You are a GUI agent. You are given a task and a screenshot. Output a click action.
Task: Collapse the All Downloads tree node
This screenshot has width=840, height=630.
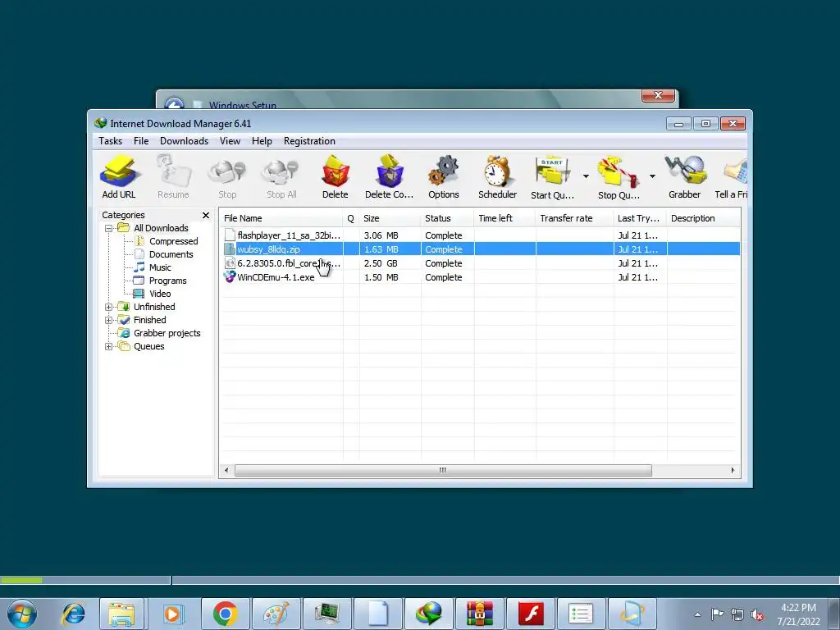pyautogui.click(x=109, y=228)
